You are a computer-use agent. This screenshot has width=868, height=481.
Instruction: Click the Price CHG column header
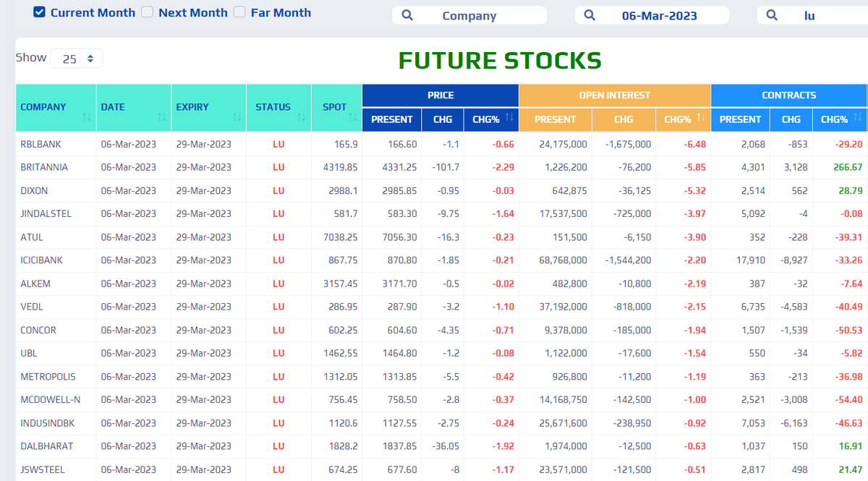[x=443, y=119]
